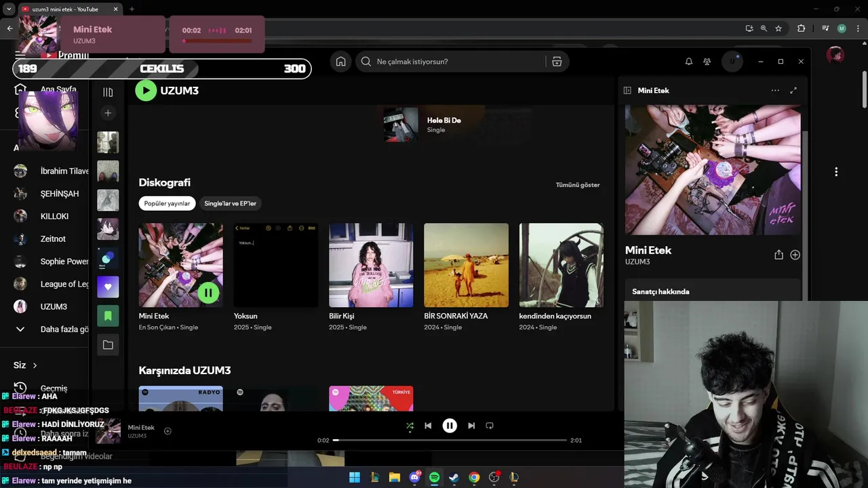Open the Friend Activity icon
The image size is (868, 488).
click(x=707, y=62)
